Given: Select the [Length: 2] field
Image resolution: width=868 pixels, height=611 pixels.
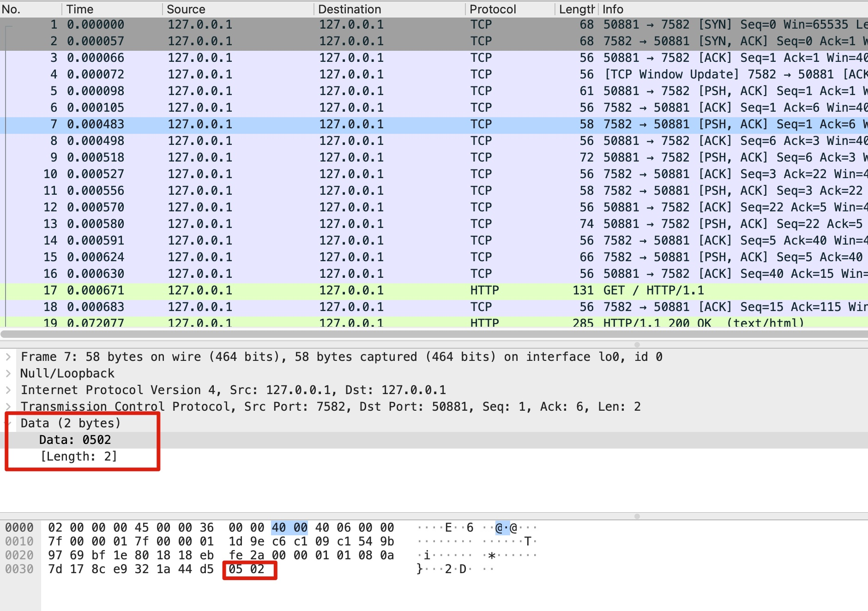Looking at the screenshot, I should click(x=79, y=456).
